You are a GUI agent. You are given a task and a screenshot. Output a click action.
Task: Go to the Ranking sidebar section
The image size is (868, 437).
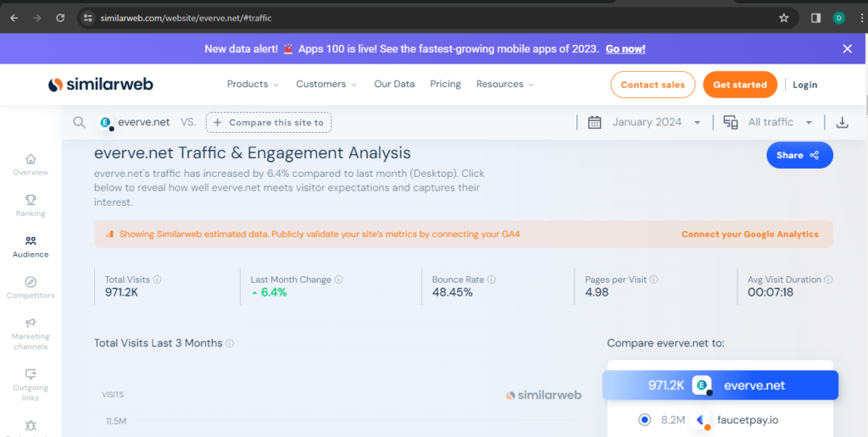(x=31, y=206)
